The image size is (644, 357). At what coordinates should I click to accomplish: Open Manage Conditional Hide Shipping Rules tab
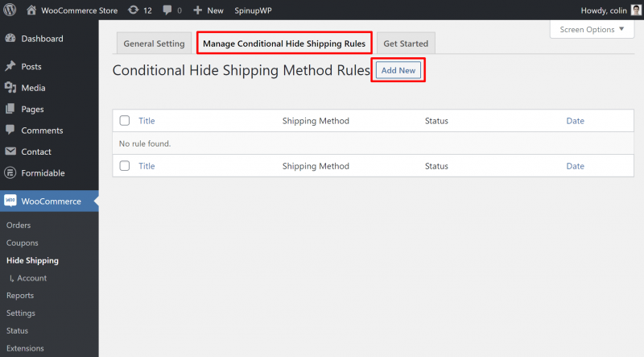coord(284,44)
